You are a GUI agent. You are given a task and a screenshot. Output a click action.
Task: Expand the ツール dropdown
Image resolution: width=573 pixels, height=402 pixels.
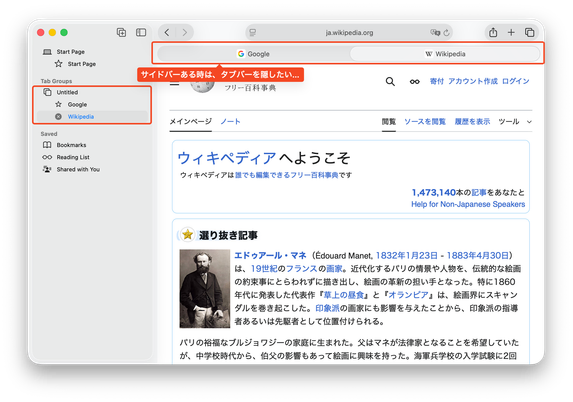[x=515, y=121]
